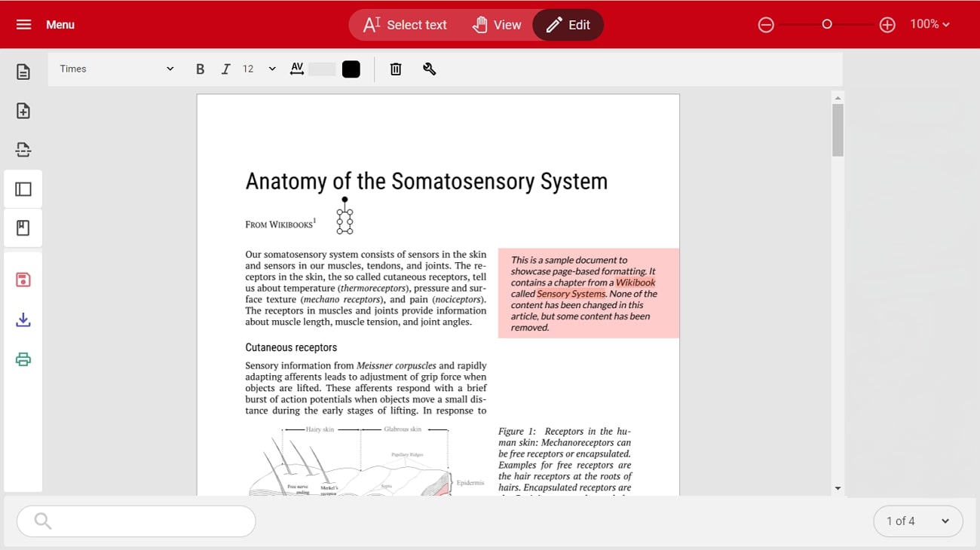Click the Menu label
Image resolution: width=980 pixels, height=550 pixels.
[60, 25]
